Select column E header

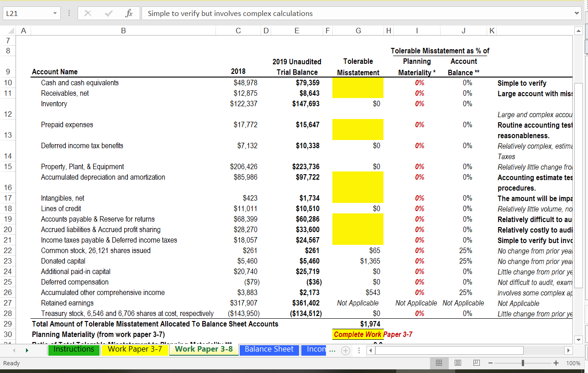pyautogui.click(x=297, y=31)
